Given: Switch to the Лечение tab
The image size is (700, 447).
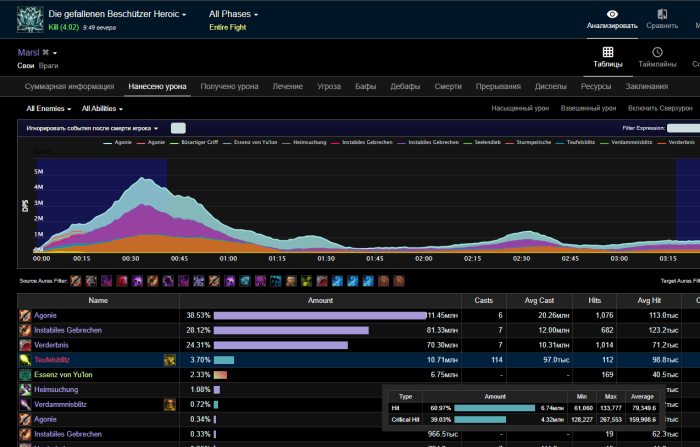Looking at the screenshot, I should coord(286,87).
